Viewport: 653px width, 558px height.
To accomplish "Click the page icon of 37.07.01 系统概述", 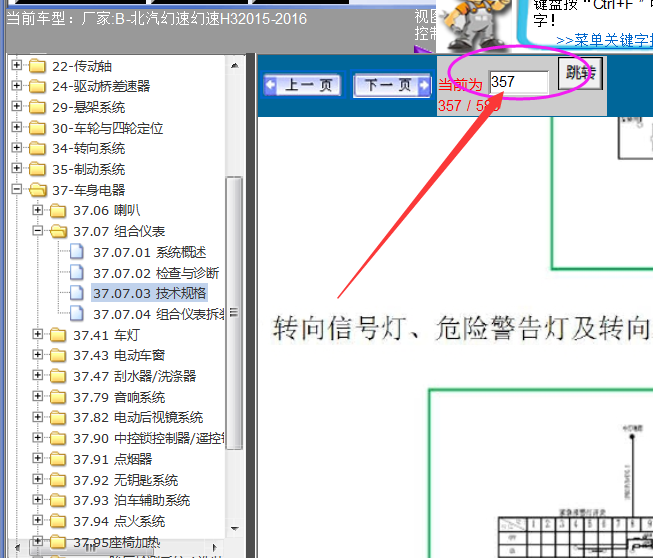I will coord(77,252).
